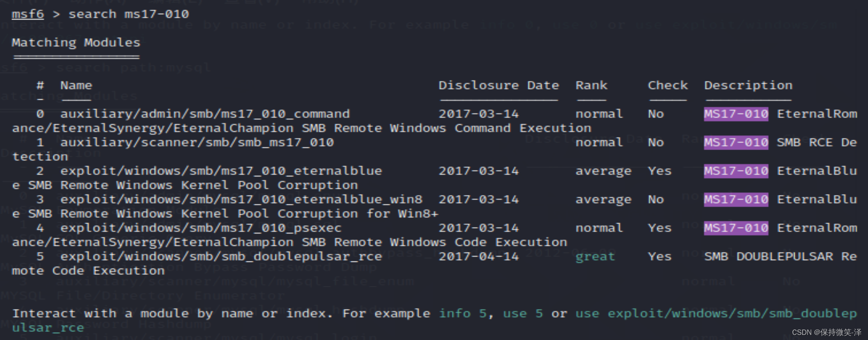The height and width of the screenshot is (340, 868).
Task: Click the 'Description' column header
Action: click(x=748, y=85)
